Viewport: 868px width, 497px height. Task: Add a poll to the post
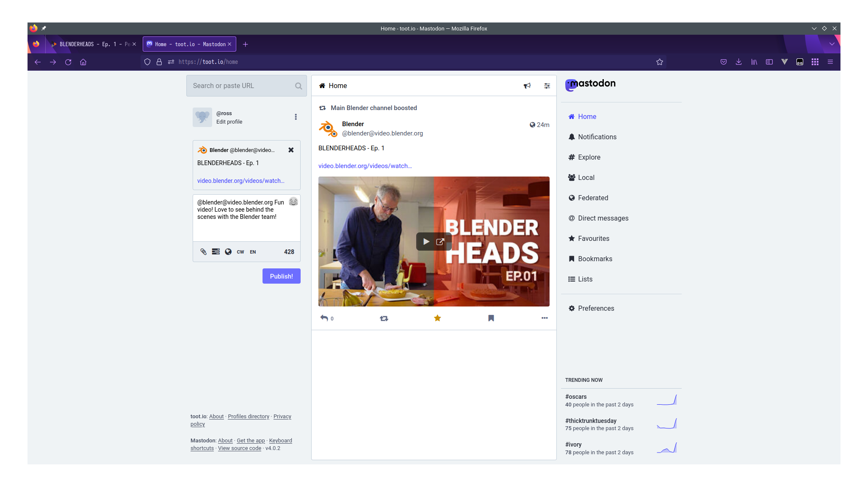point(216,251)
